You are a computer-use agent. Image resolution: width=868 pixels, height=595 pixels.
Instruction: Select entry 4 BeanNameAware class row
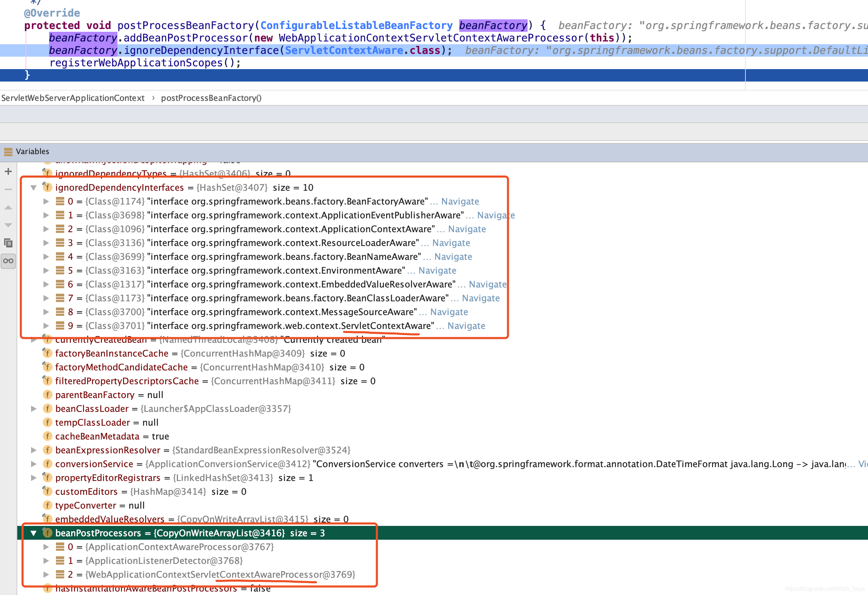click(x=443, y=257)
